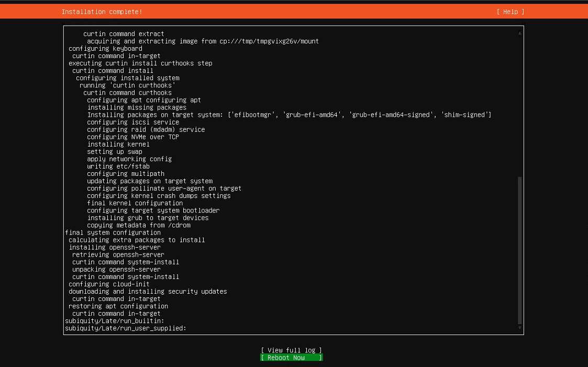Click the log scrollbar thumb
Viewport: 588px width, 367px height.
[x=520, y=250]
